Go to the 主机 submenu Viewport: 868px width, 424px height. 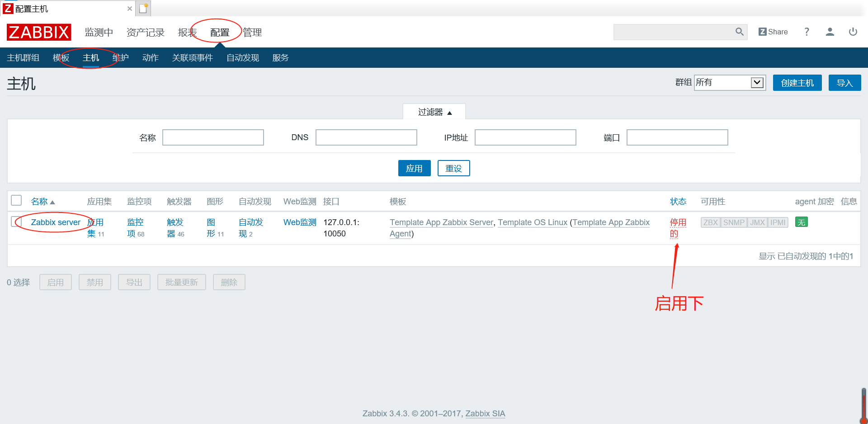coord(91,58)
